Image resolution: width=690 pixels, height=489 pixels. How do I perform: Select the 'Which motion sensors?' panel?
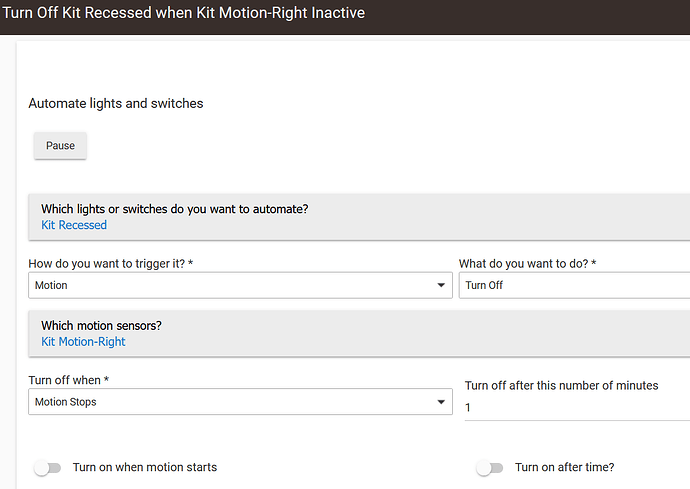coord(359,334)
